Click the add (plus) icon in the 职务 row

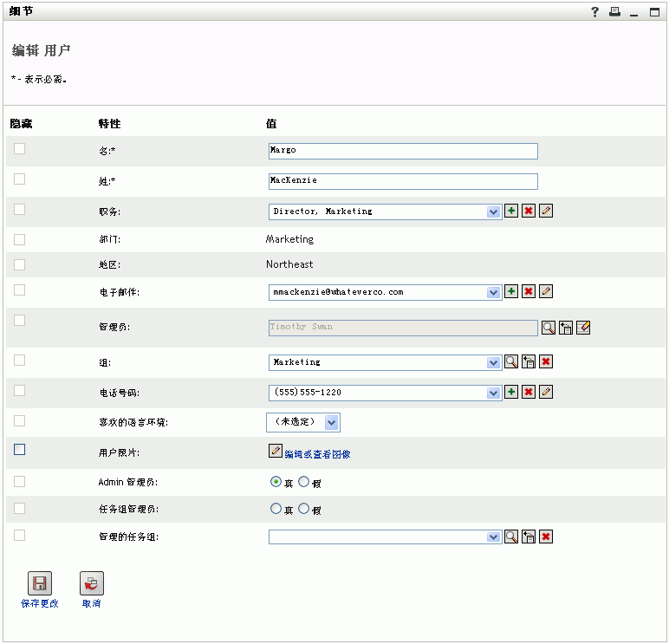(x=511, y=211)
